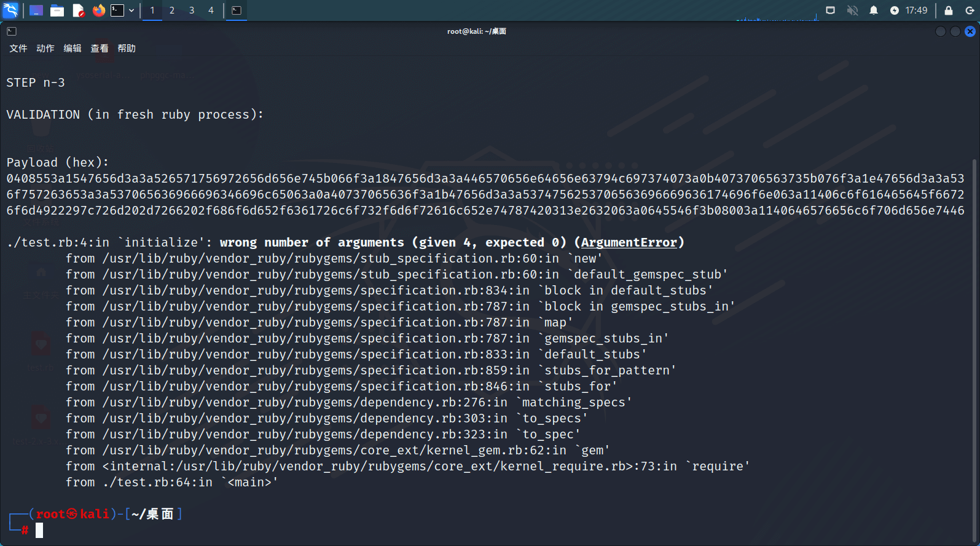Click the "./test.rb:4:in `initialize'" text
The height and width of the screenshot is (546, 980).
pos(106,242)
